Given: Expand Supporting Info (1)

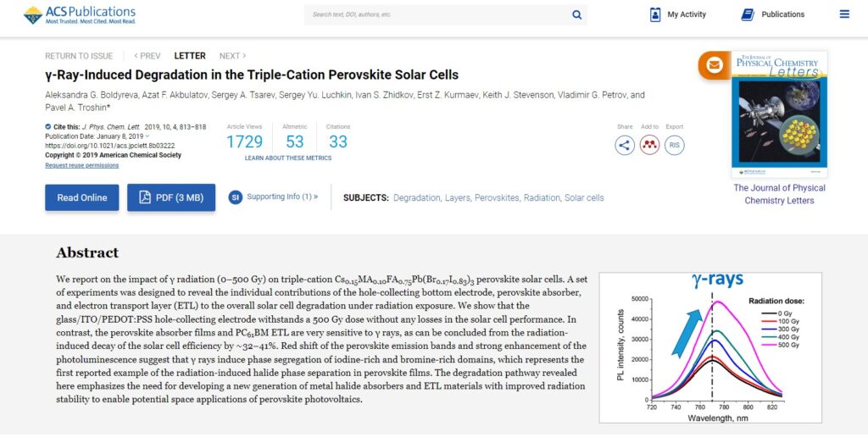Looking at the screenshot, I should pos(274,197).
